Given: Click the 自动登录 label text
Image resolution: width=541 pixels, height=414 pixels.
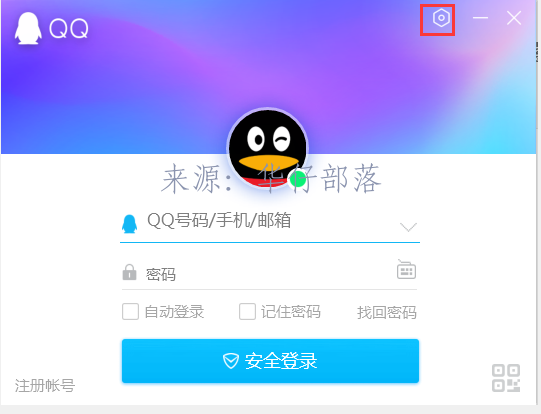Looking at the screenshot, I should (x=174, y=312).
